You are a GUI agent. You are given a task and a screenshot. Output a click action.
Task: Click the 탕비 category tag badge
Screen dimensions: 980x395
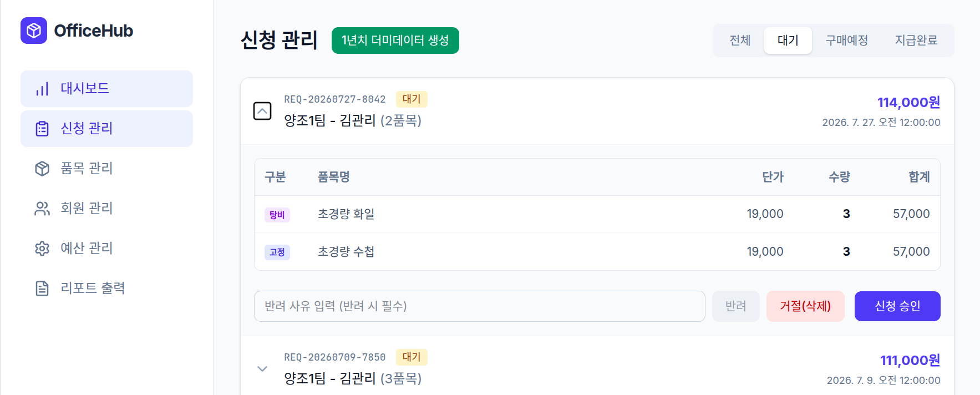tap(277, 215)
